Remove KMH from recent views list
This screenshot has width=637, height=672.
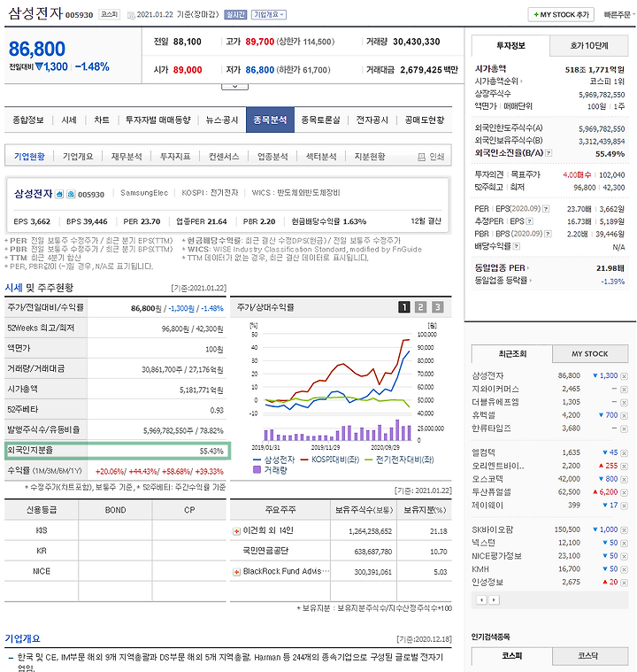(x=624, y=569)
